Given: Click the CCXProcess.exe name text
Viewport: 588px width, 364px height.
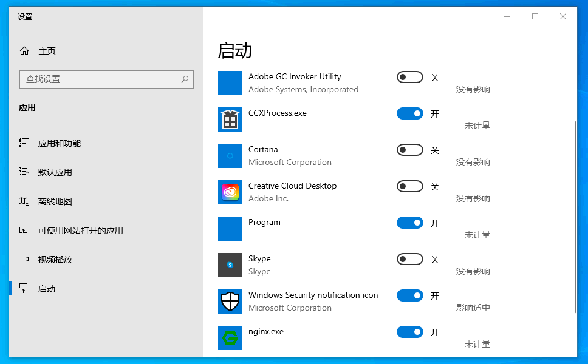Looking at the screenshot, I should pos(278,113).
